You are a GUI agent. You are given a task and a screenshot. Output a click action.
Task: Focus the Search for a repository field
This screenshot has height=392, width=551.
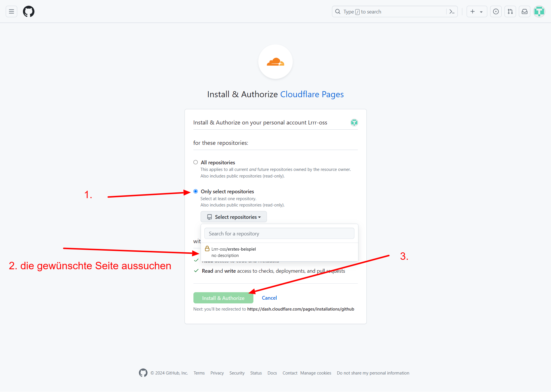279,233
